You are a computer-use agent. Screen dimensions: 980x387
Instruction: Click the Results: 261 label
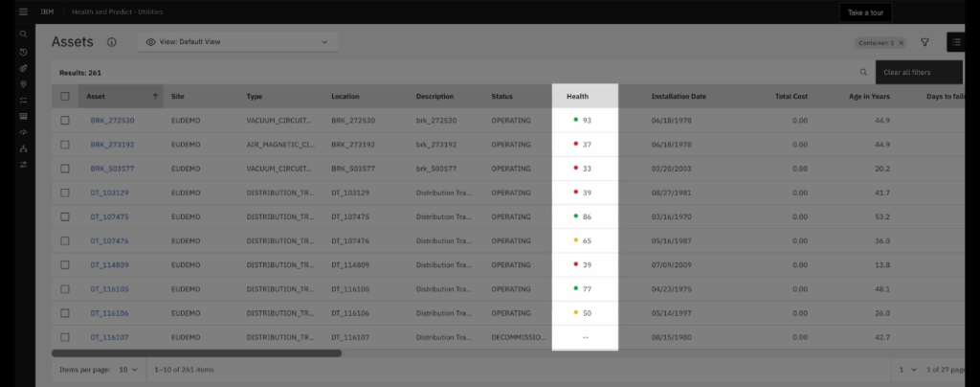pyautogui.click(x=80, y=73)
